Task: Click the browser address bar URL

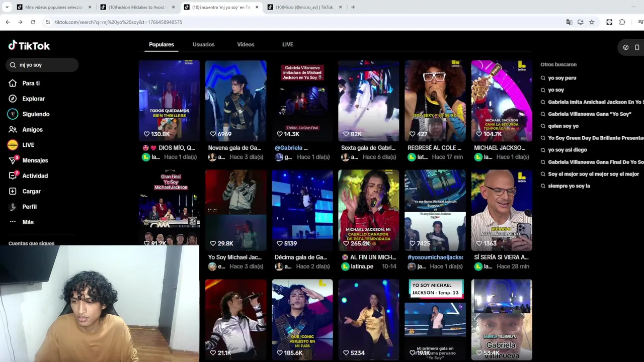Action: point(118,22)
